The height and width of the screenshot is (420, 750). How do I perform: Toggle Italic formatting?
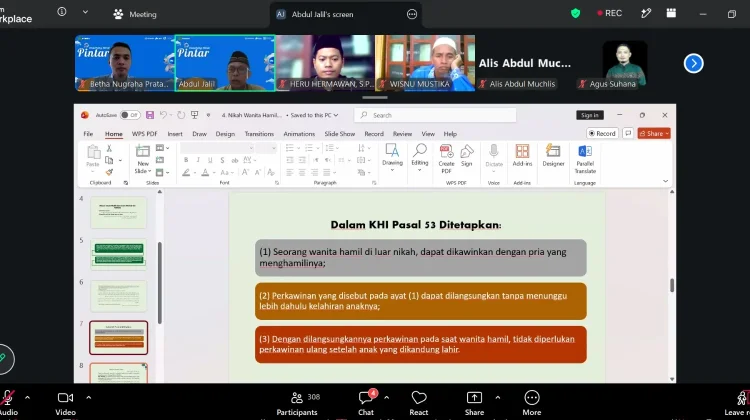click(198, 160)
